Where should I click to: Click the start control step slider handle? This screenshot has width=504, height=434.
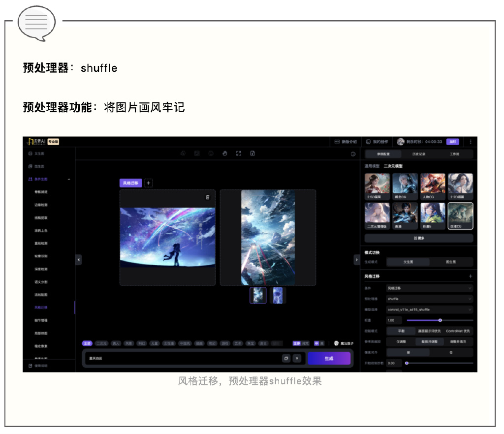pos(407,363)
